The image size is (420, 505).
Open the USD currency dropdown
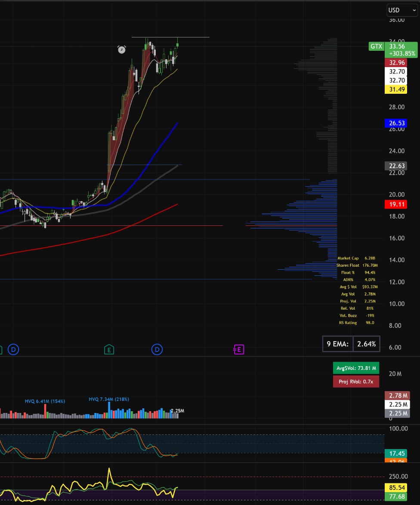(402, 10)
